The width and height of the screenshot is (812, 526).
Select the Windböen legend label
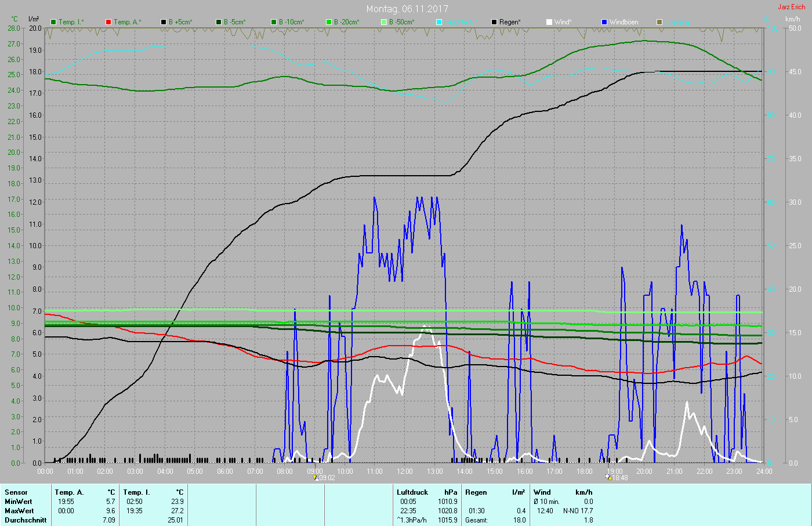coord(624,22)
